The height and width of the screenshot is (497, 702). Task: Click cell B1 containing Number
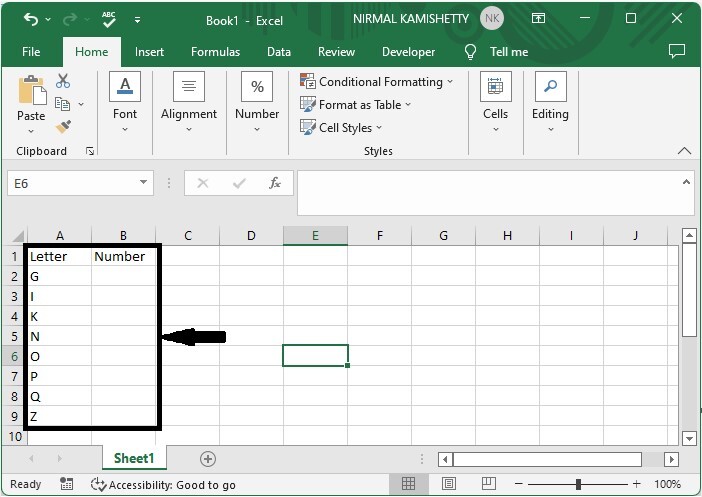[124, 257]
